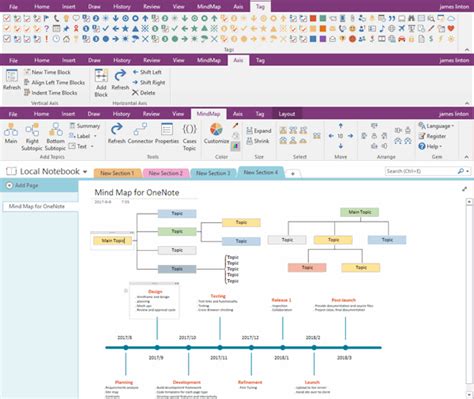Screen dimensions: 474x399
Task: Add a new section with plus tab
Action: tap(293, 174)
